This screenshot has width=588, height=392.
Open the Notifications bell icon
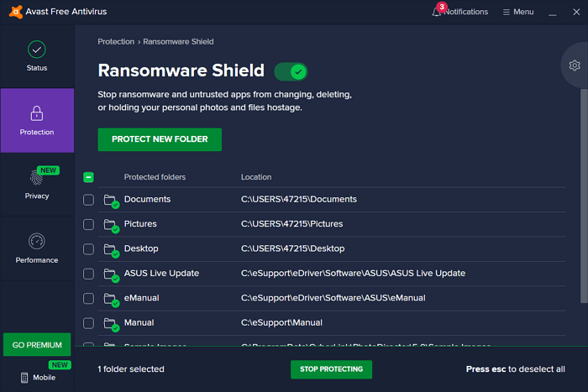(438, 12)
